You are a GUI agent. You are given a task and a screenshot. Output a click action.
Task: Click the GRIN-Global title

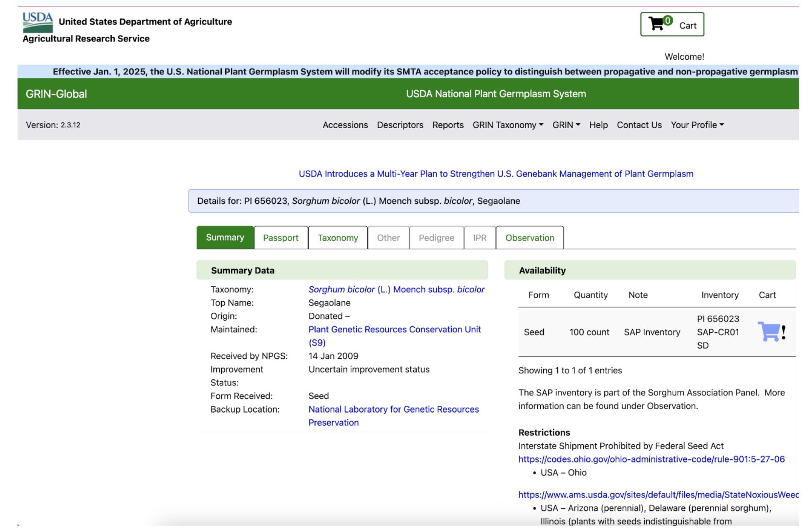pos(56,94)
